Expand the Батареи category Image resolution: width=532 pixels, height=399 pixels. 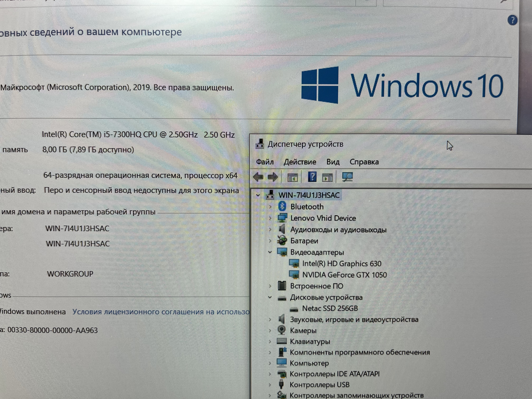point(270,241)
